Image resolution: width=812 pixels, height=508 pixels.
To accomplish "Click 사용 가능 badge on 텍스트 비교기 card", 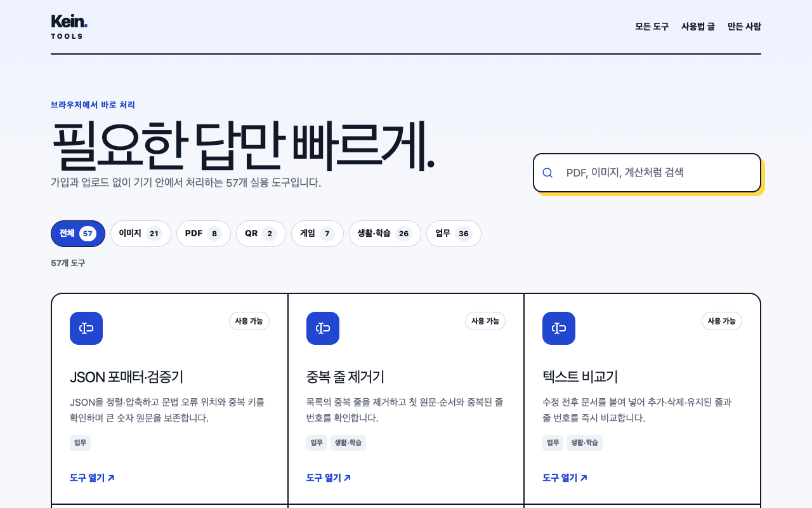I will pos(722,321).
